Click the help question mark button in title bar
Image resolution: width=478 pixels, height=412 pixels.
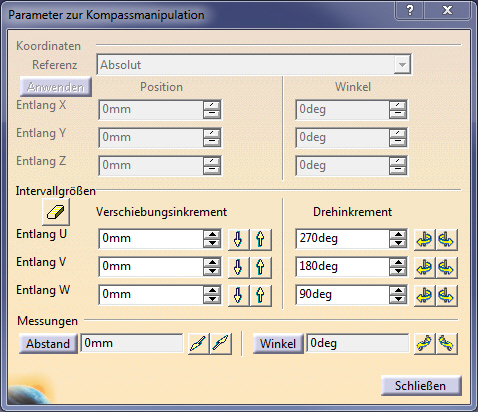[x=410, y=11]
